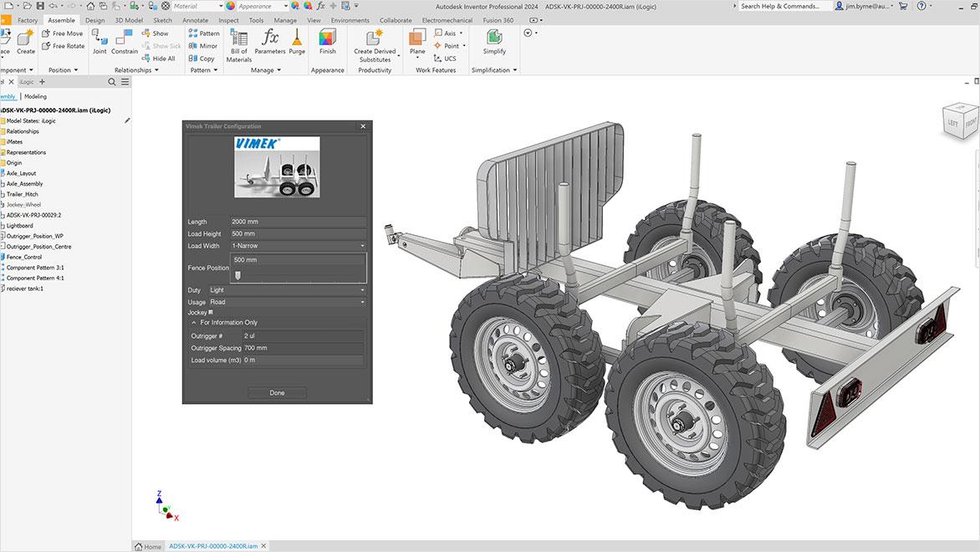Open the Duty dropdown

[x=288, y=290]
